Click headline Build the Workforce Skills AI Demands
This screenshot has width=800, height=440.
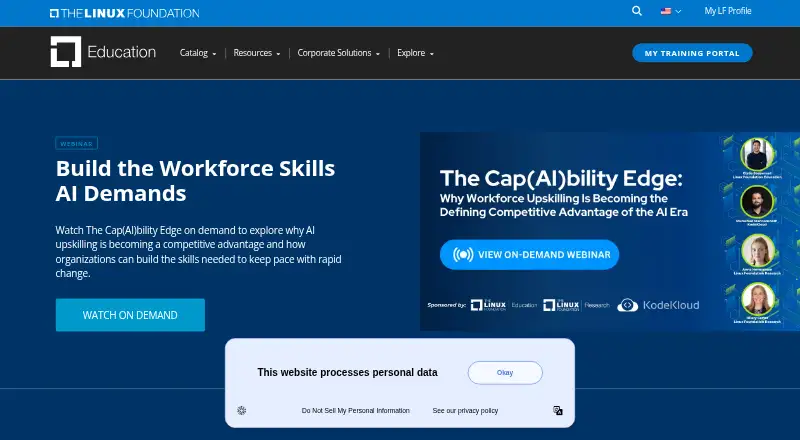pos(195,181)
